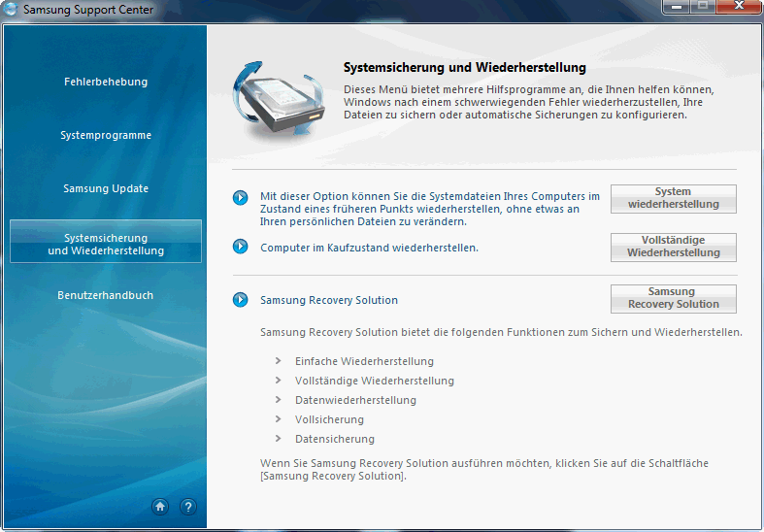Click the chevron next to Vollsicherung

[x=279, y=419]
